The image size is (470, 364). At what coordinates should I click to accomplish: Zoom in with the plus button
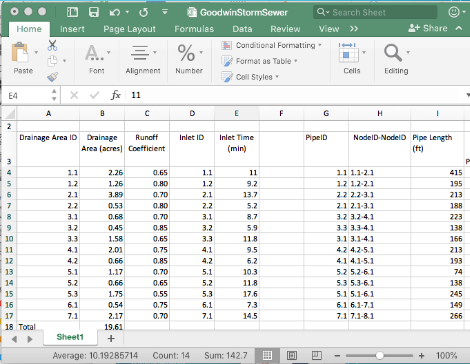click(422, 356)
